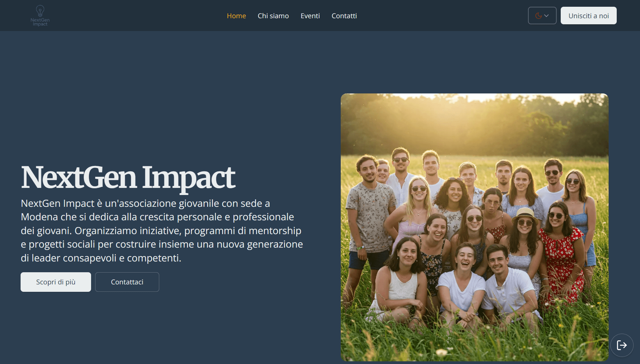This screenshot has height=364, width=640.
Task: Click the group photo in the field
Action: (x=474, y=227)
